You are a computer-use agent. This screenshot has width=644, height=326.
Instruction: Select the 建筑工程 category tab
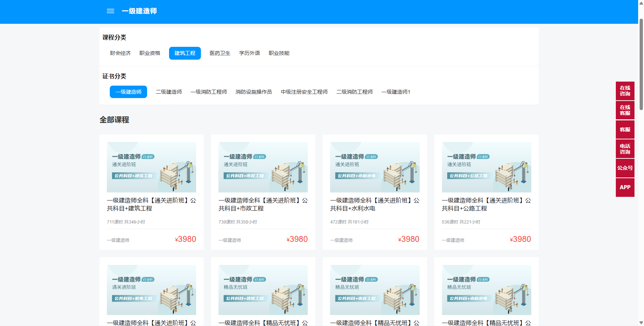185,53
